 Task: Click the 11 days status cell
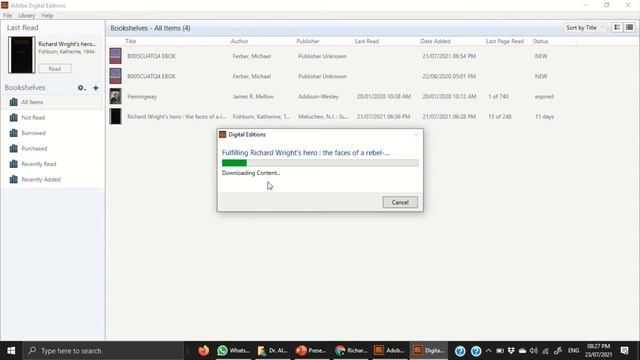544,117
